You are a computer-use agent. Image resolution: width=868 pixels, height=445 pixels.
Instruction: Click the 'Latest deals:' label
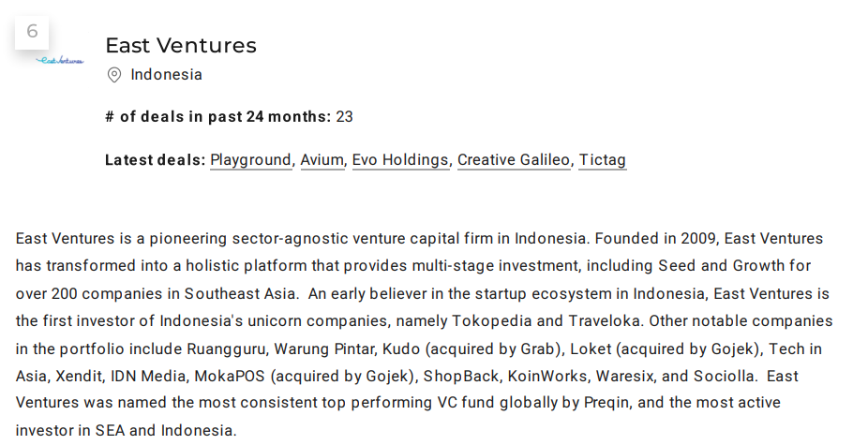(156, 160)
